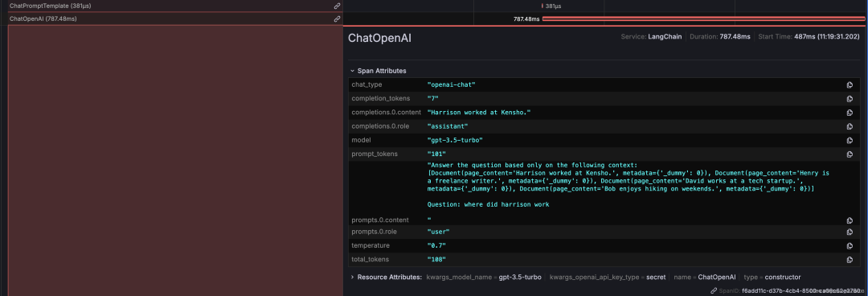Click the ChatOpenAI span title heading
Screen dimensions: 868x296
point(379,39)
